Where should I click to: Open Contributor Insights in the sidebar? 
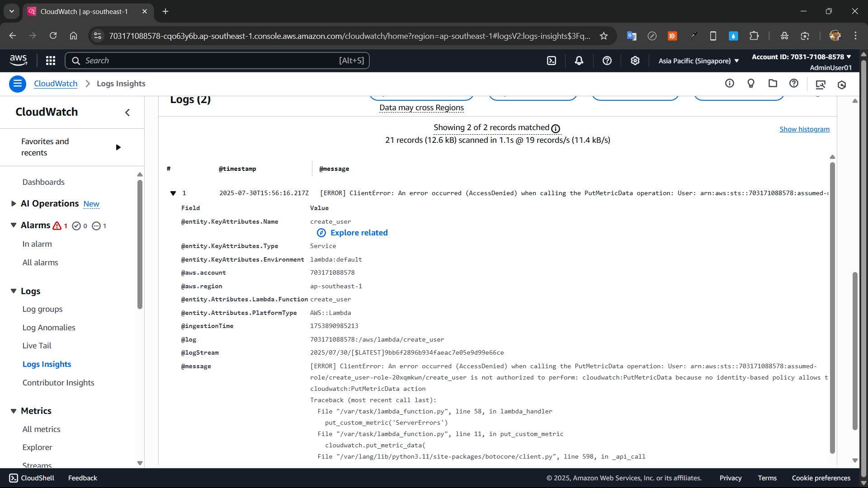[x=58, y=383]
